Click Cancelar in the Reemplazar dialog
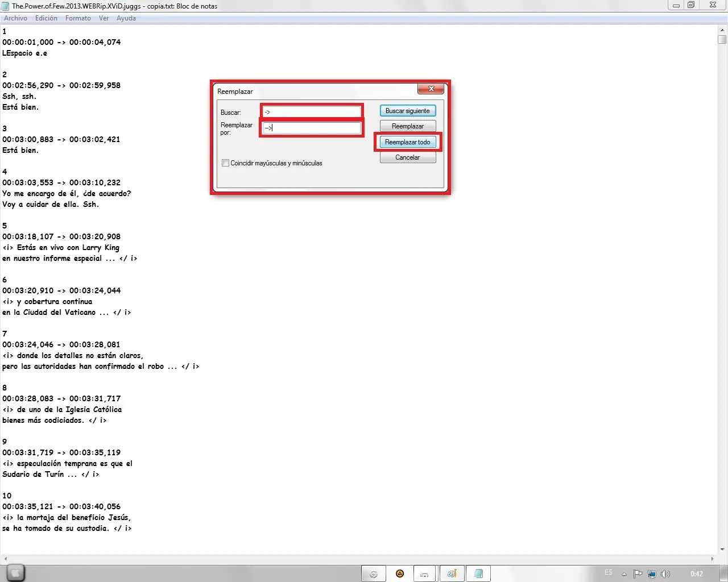The image size is (728, 582). pos(408,157)
